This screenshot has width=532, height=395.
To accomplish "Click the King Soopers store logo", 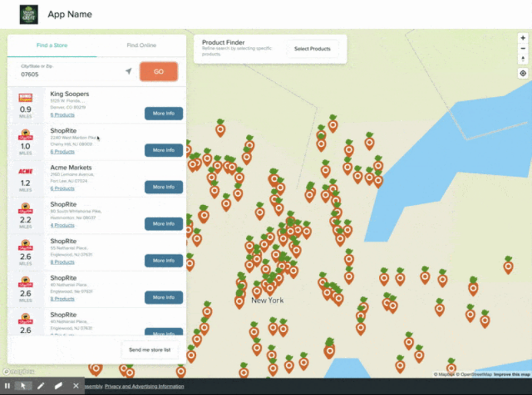I will [x=26, y=98].
